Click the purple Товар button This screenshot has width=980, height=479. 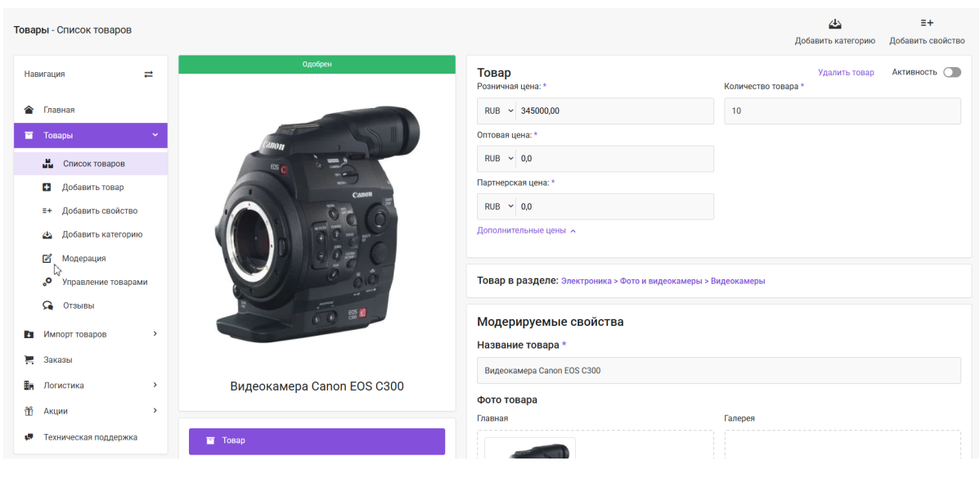(x=317, y=441)
